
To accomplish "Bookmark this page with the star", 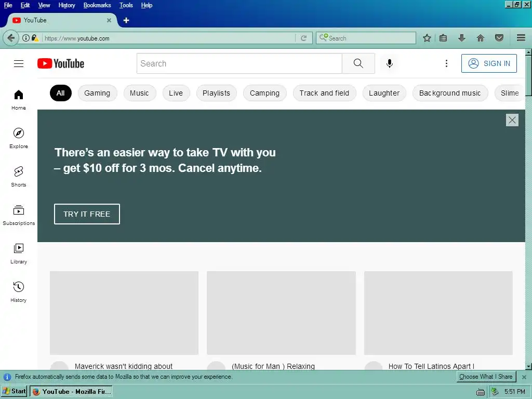I will (427, 38).
